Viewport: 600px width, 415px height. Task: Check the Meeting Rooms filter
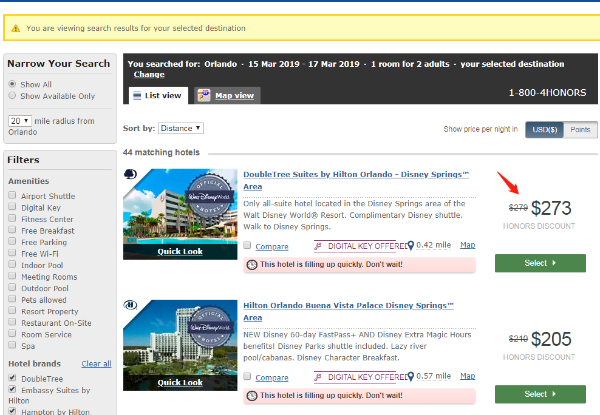click(12, 275)
